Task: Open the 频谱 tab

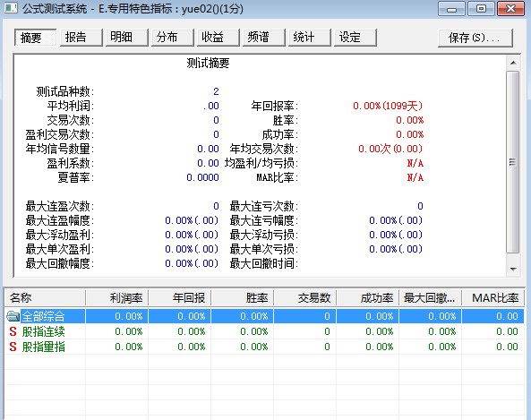Action: pyautogui.click(x=264, y=38)
